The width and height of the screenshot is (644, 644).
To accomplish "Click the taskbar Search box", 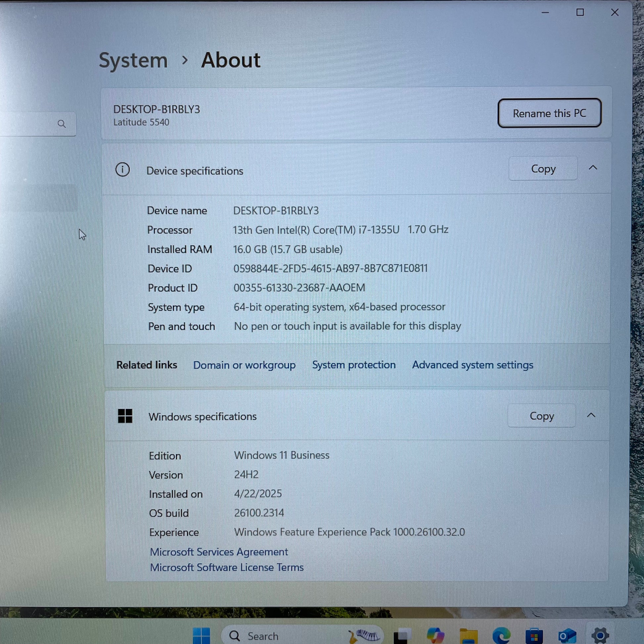I will tap(302, 635).
